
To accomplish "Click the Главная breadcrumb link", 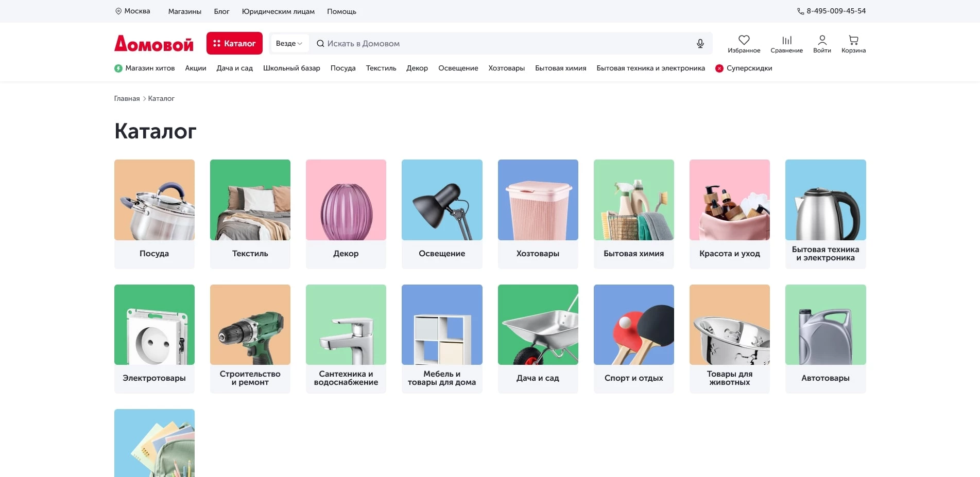I will pyautogui.click(x=127, y=99).
